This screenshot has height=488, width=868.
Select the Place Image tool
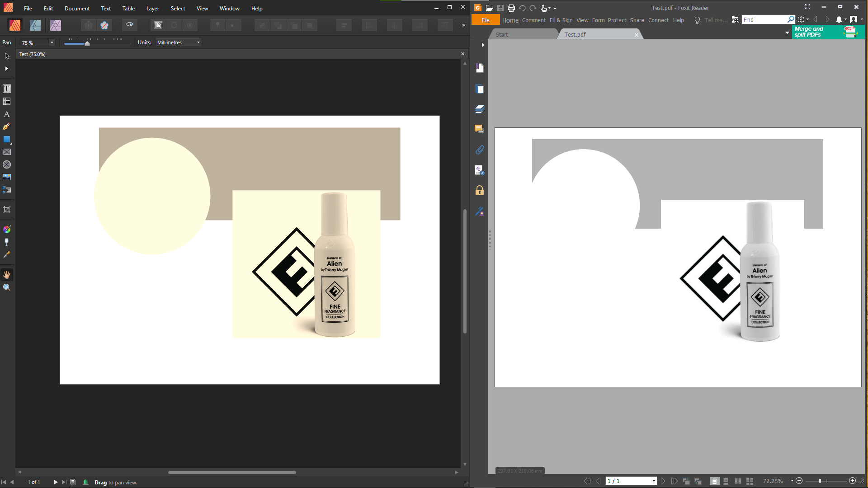(x=7, y=177)
